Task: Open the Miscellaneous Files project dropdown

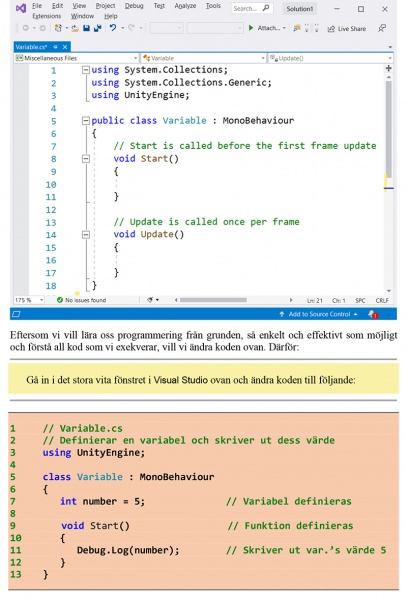Action: pyautogui.click(x=76, y=58)
